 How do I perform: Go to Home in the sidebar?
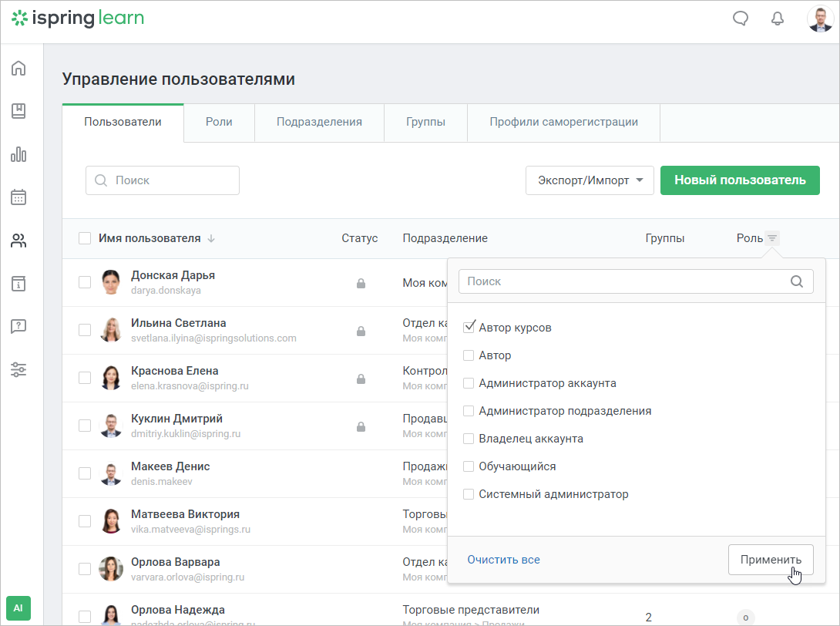tap(18, 68)
